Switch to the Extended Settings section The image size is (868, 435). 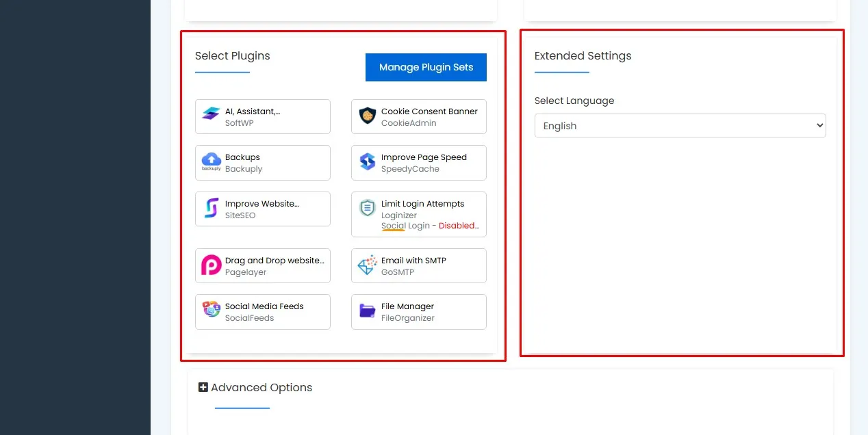583,56
